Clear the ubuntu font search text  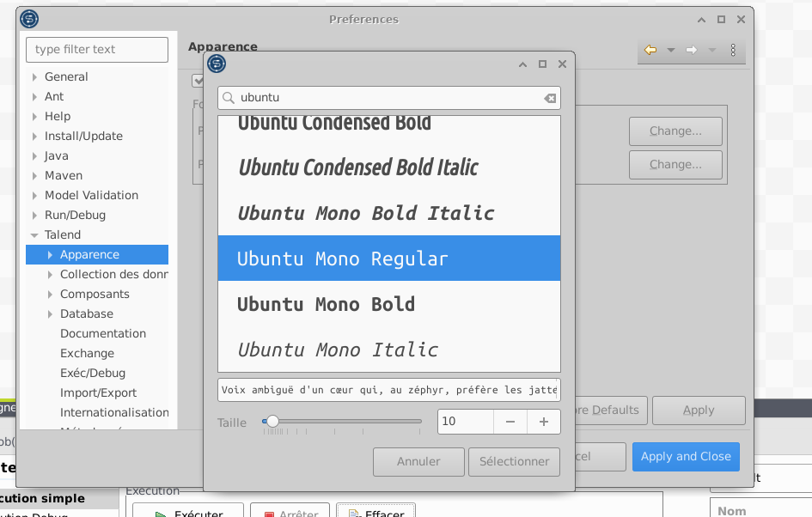point(550,98)
